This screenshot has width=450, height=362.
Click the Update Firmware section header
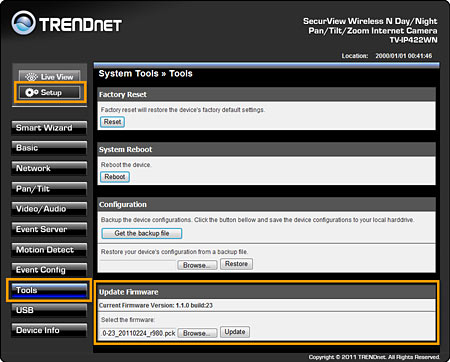coord(266,292)
